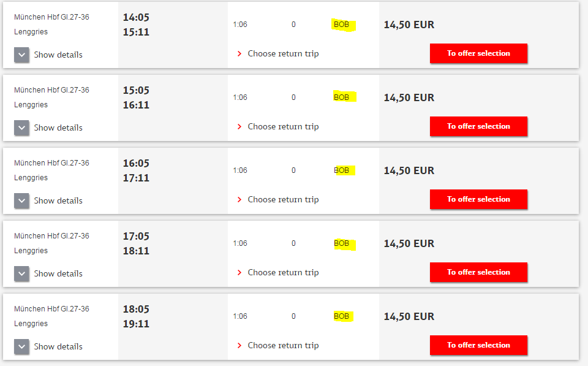Expand Show details for 18:05 departure

[x=48, y=346]
